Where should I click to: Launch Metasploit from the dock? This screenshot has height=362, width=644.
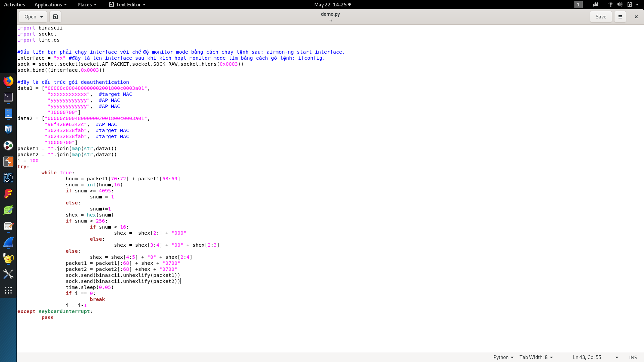point(8,129)
